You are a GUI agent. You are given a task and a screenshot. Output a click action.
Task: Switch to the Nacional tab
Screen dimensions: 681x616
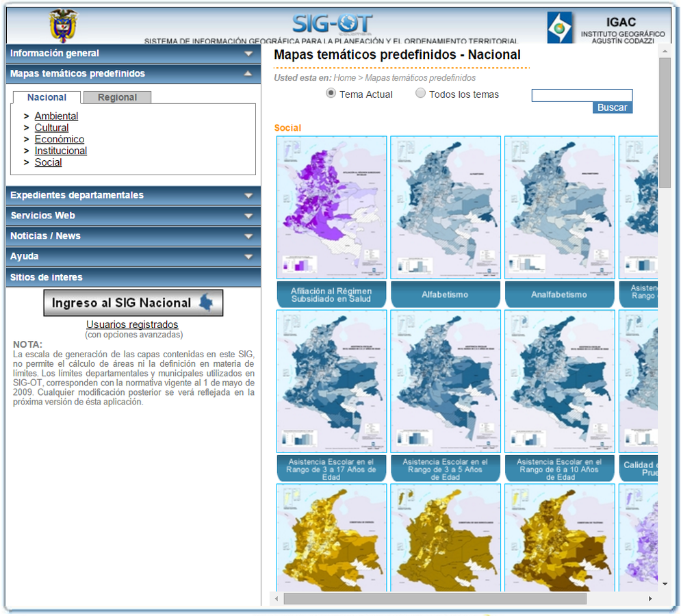tap(47, 97)
